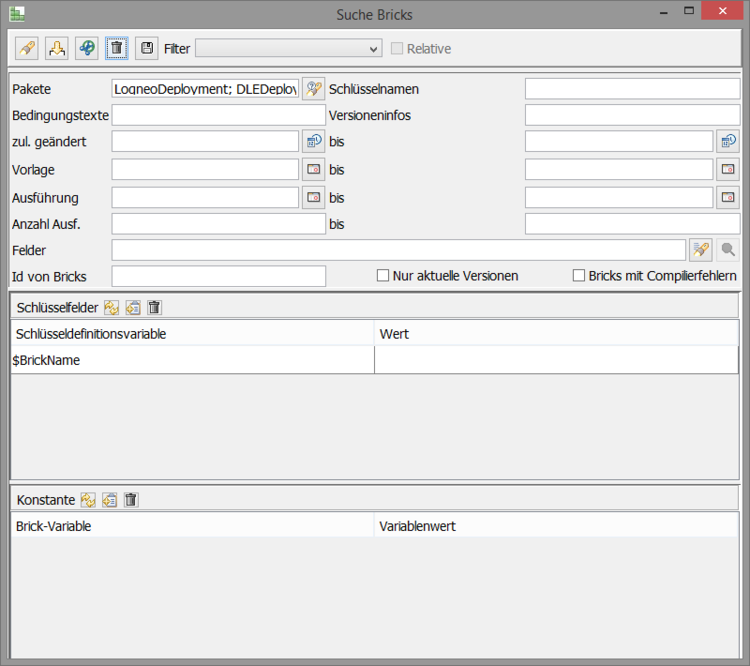This screenshot has width=750, height=666.
Task: Click the trash can icon in top toolbar
Action: [x=117, y=48]
